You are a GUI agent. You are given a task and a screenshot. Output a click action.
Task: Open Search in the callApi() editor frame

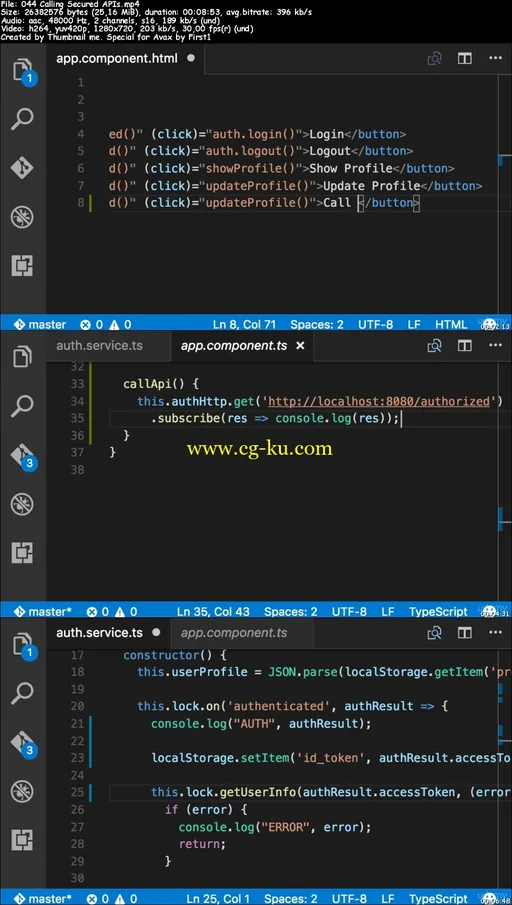tap(23, 406)
